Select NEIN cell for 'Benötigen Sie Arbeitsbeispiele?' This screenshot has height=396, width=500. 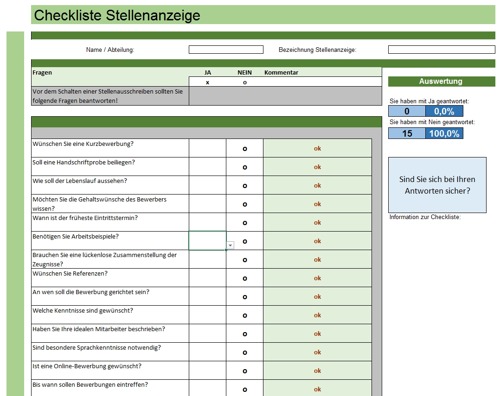[x=245, y=241]
